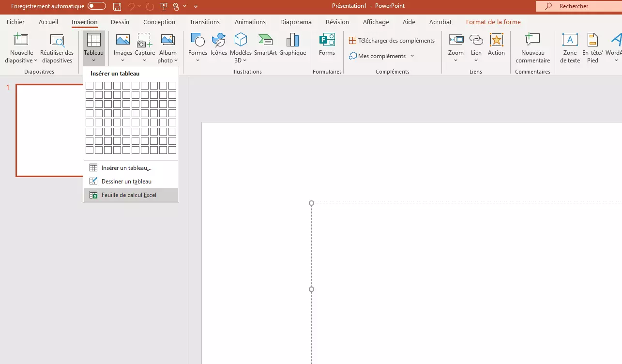Open Customize Quick Access Toolbar dropdown

[x=196, y=6]
